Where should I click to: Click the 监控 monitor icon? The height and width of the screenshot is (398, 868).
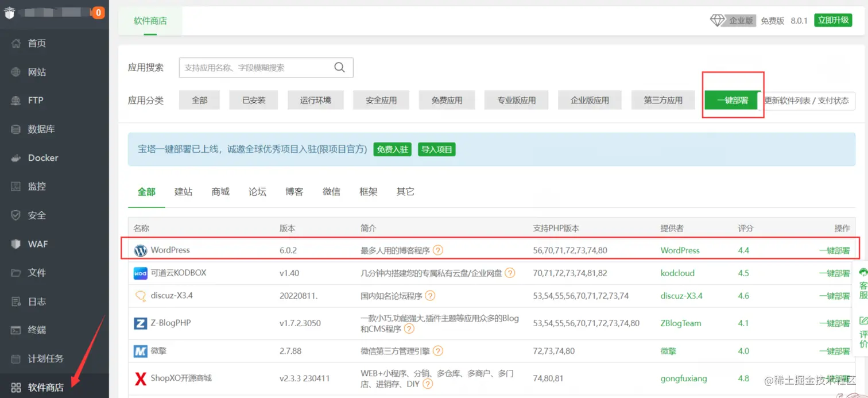pyautogui.click(x=16, y=187)
